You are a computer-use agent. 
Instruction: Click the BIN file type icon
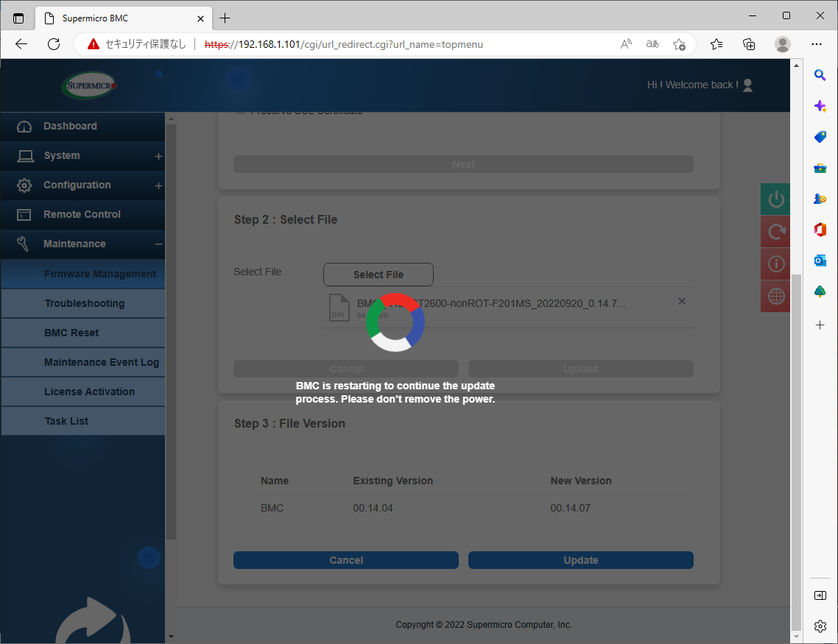[x=339, y=308]
